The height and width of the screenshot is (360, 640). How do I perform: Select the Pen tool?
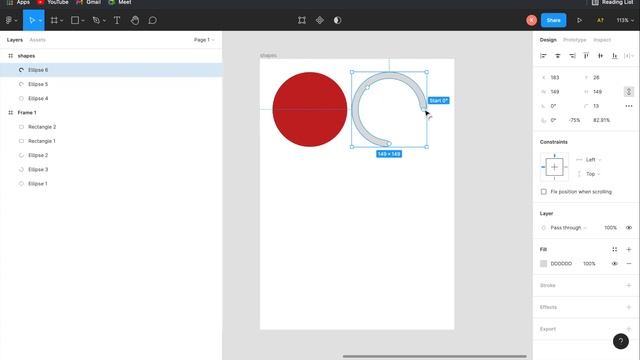click(96, 20)
